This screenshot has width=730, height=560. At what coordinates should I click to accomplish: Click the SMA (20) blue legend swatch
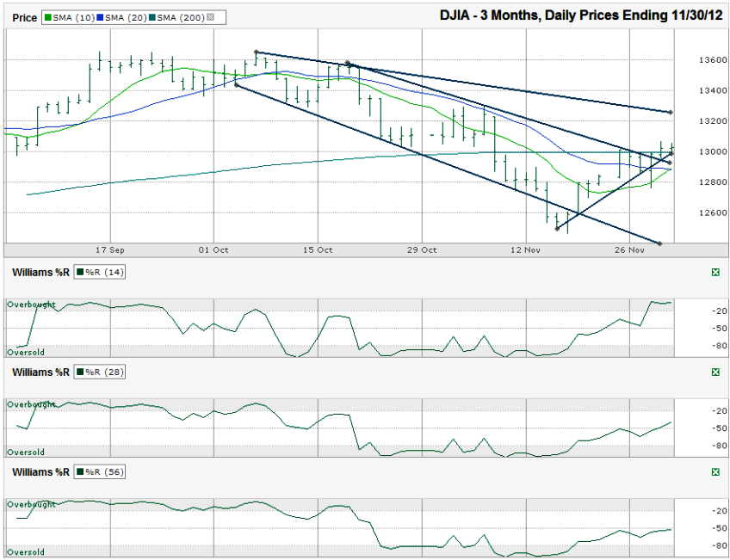100,18
